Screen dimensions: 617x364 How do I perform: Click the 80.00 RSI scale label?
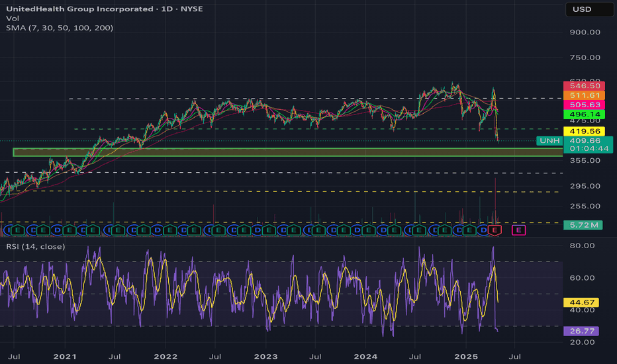point(582,246)
